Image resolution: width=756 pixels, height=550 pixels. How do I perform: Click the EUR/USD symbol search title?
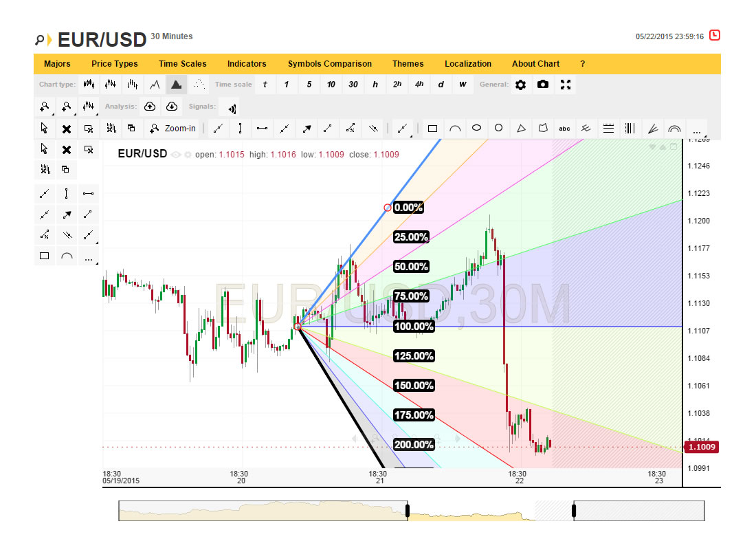[x=102, y=40]
